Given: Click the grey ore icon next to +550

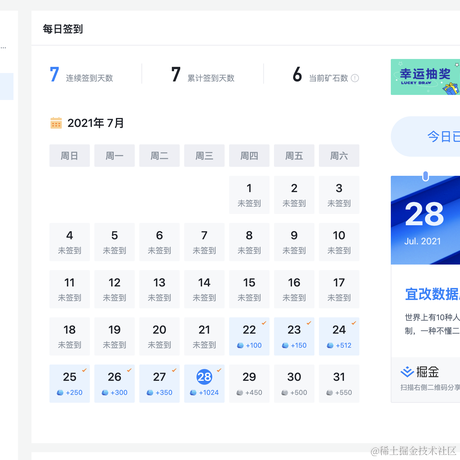Looking at the screenshot, I should 330,393.
